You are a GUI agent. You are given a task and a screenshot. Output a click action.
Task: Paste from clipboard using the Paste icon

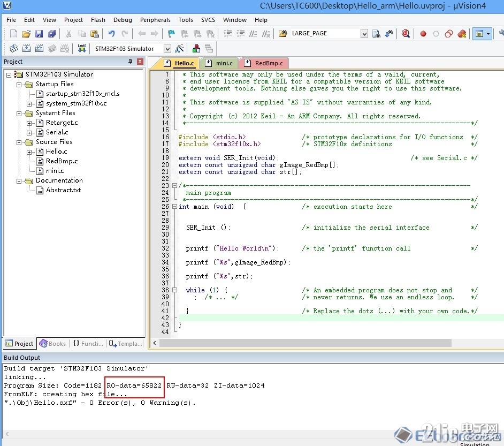pos(95,33)
